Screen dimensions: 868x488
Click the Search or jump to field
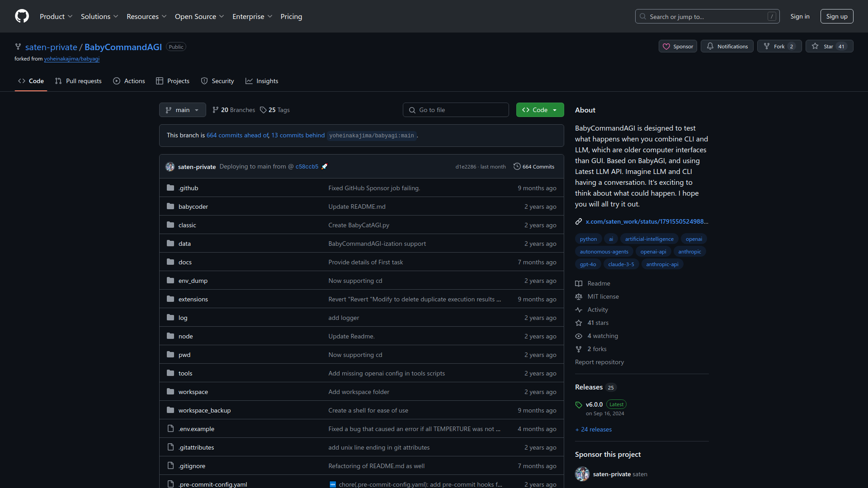click(x=708, y=16)
